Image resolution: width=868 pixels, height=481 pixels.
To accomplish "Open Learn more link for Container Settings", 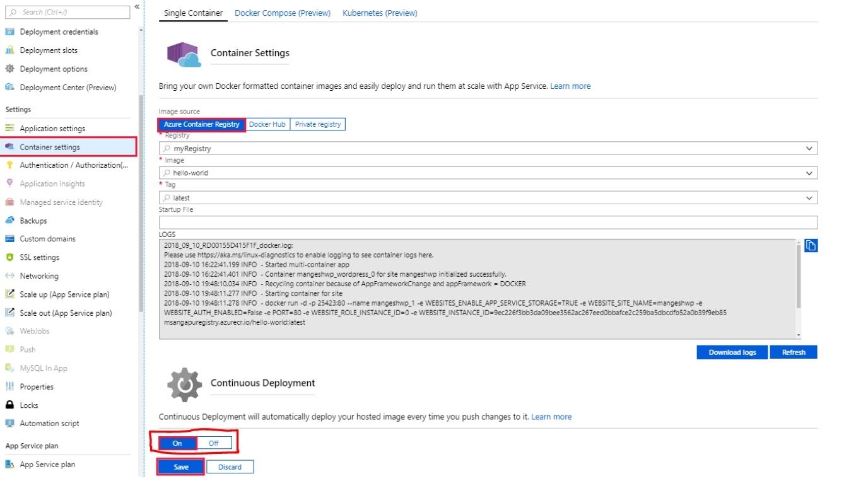I will pos(570,86).
